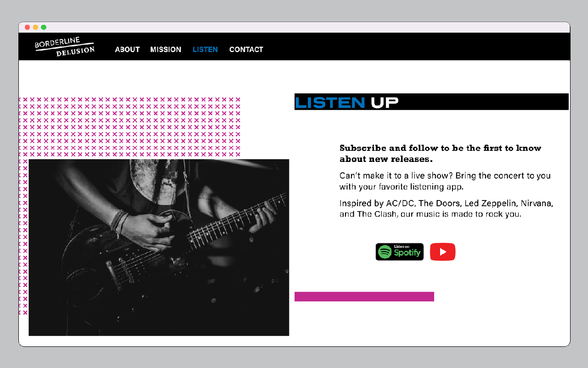Click the magenta horizontal bar
Screen dimensions: 588x368
(364, 297)
